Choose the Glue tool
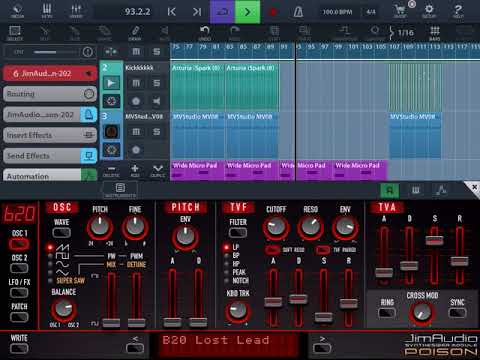Screen dimensions: 480x360 tap(74, 33)
